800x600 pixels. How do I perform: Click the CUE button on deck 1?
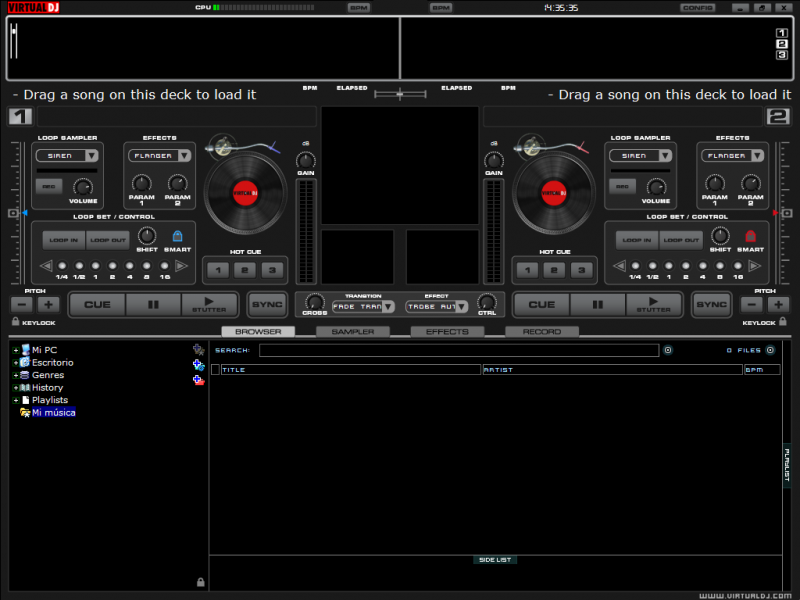pos(97,305)
